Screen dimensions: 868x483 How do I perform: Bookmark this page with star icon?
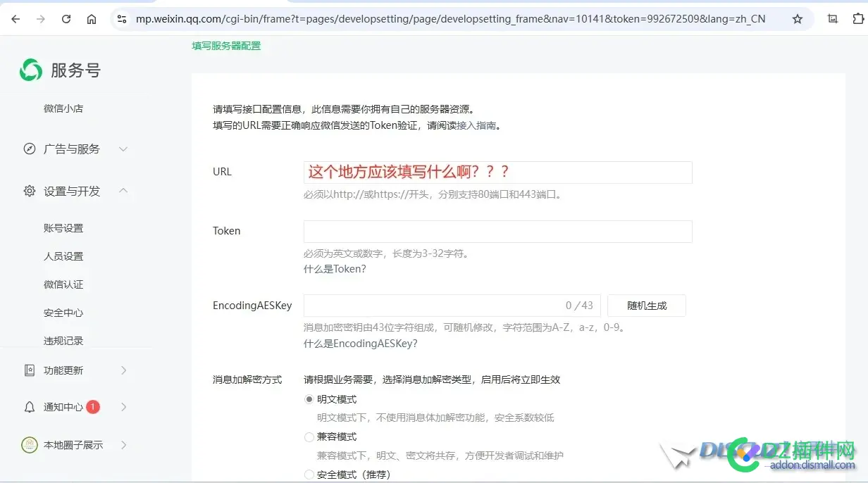click(x=798, y=19)
